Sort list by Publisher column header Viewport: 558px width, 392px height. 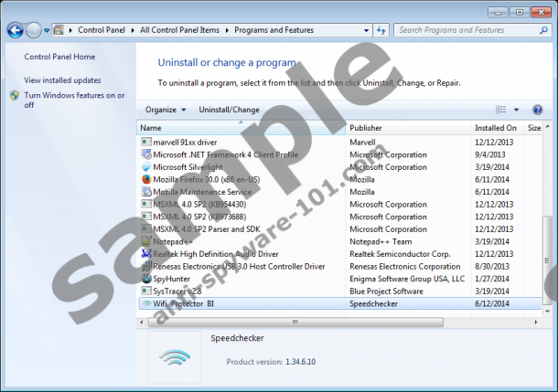click(x=366, y=128)
